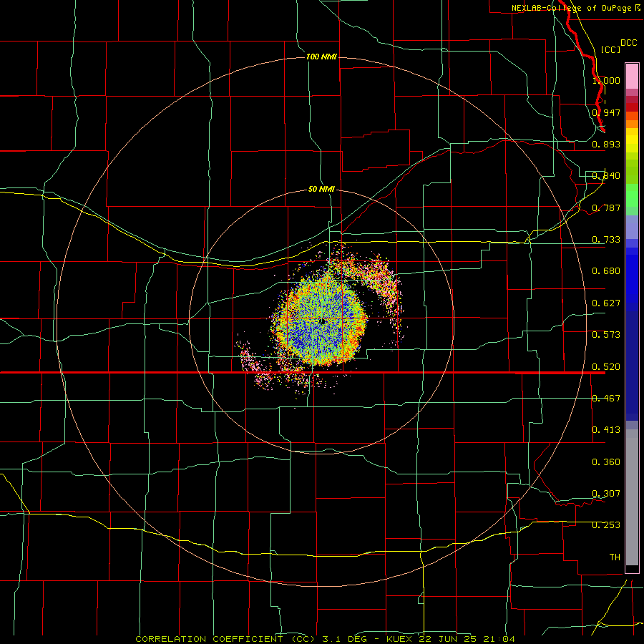Click the bright green color band in scale

[632, 195]
